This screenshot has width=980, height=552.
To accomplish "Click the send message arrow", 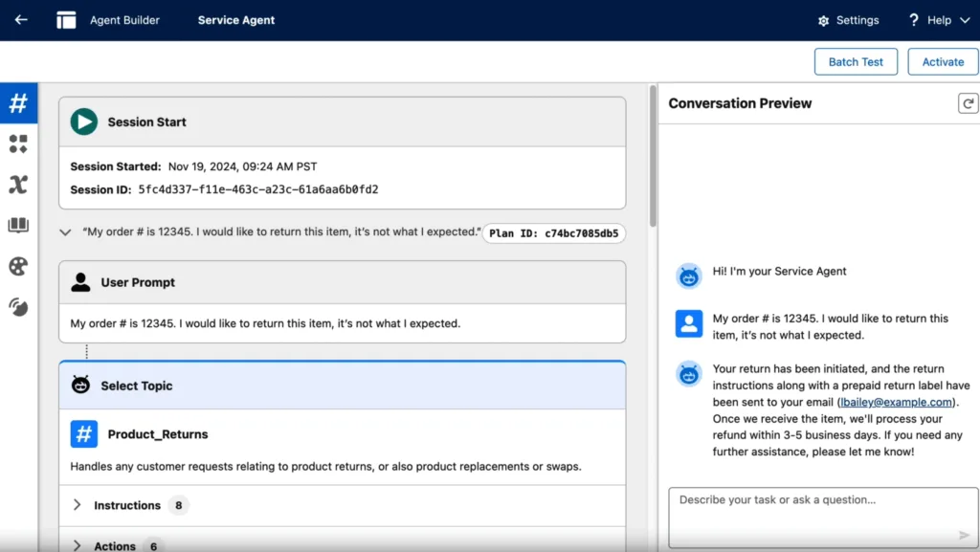I will pos(964,535).
